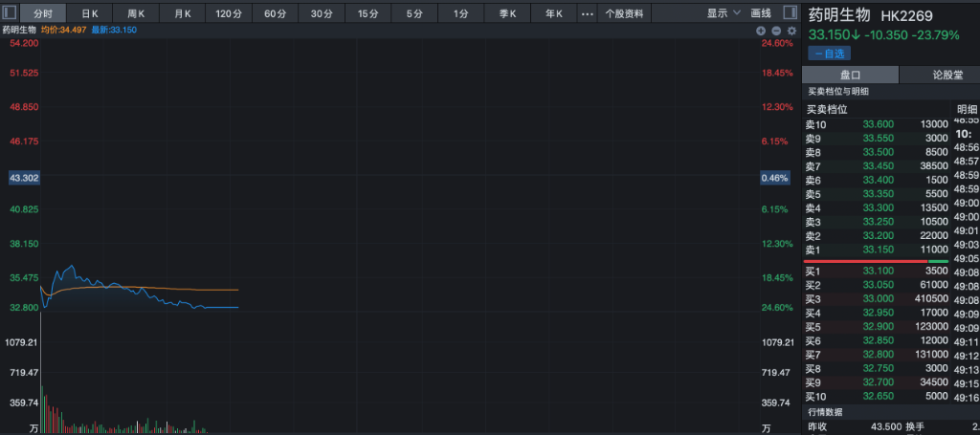Click the highlighted 0.46% axis label
This screenshot has height=435, width=980.
[775, 178]
